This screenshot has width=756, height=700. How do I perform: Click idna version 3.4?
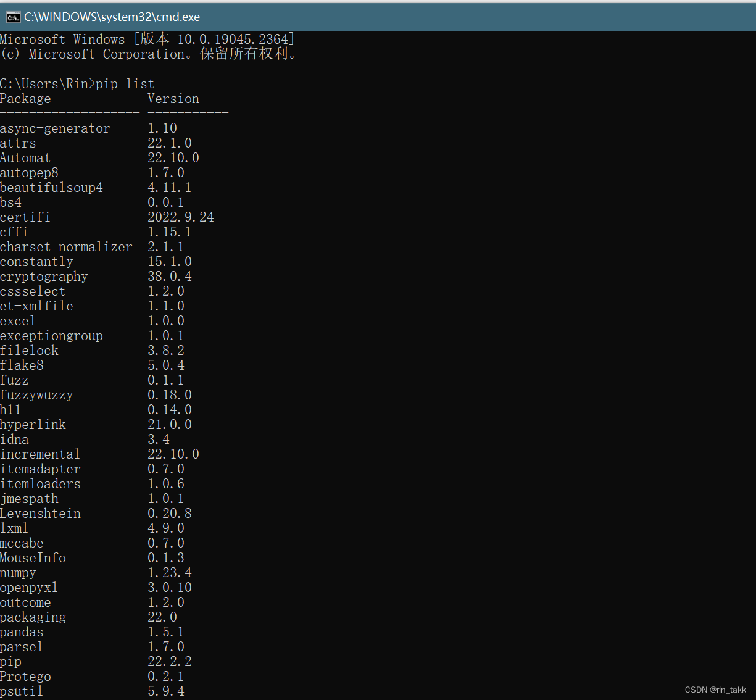coord(159,440)
